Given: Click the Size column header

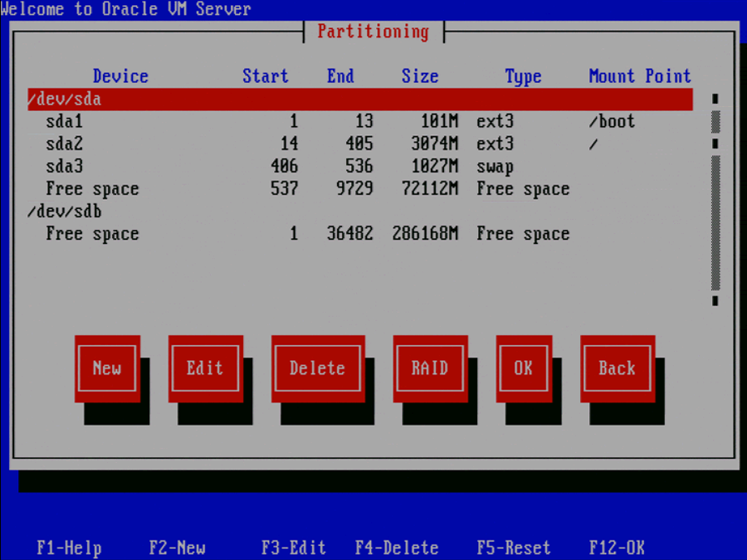Looking at the screenshot, I should point(420,76).
